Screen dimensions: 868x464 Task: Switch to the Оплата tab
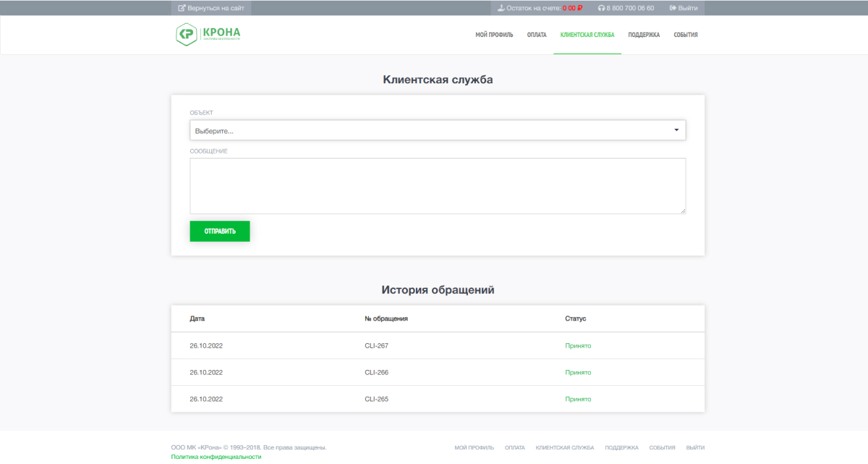coord(536,35)
